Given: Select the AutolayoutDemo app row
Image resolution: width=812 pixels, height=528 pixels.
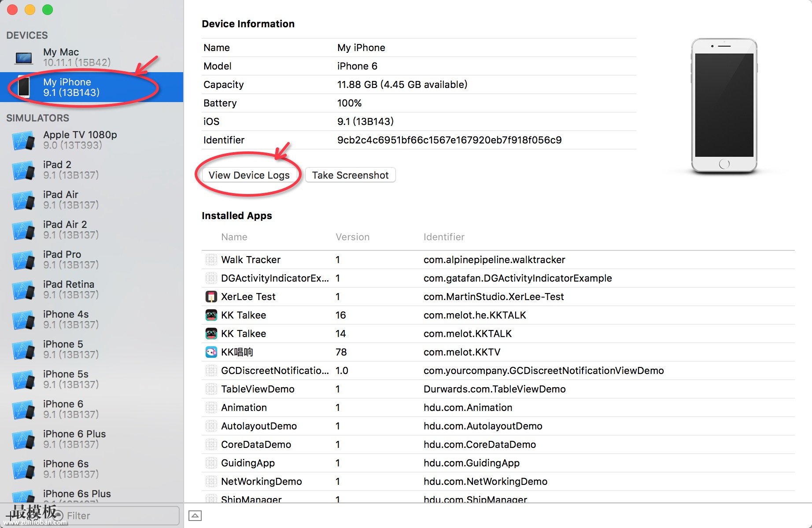Looking at the screenshot, I should (x=498, y=426).
